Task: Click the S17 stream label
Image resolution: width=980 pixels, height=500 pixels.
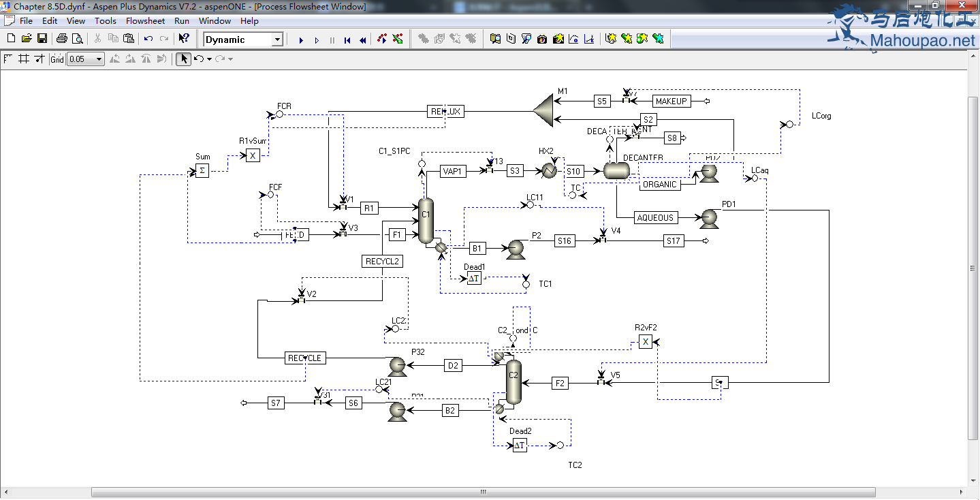Action: coord(674,240)
